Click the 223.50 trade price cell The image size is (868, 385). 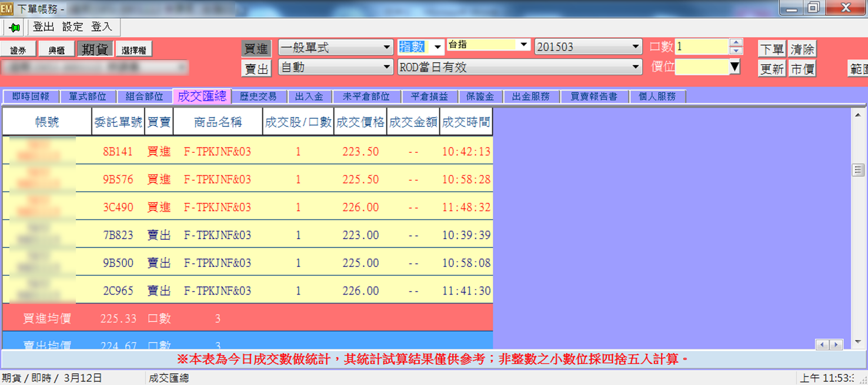coord(360,152)
